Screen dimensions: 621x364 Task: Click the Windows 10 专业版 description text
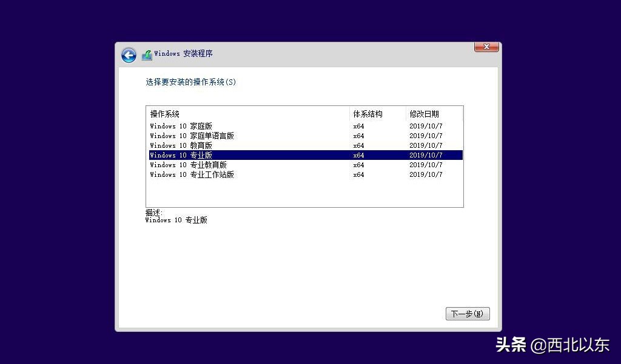pyautogui.click(x=176, y=220)
